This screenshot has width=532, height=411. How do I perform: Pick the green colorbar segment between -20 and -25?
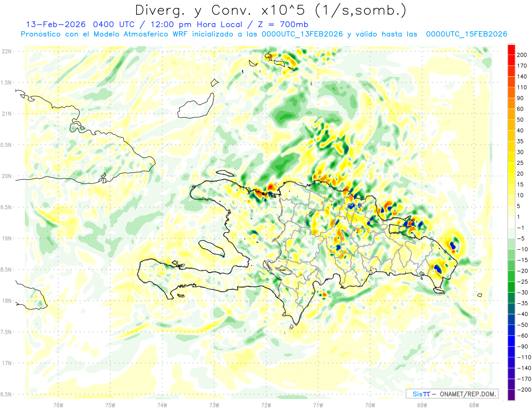click(511, 276)
